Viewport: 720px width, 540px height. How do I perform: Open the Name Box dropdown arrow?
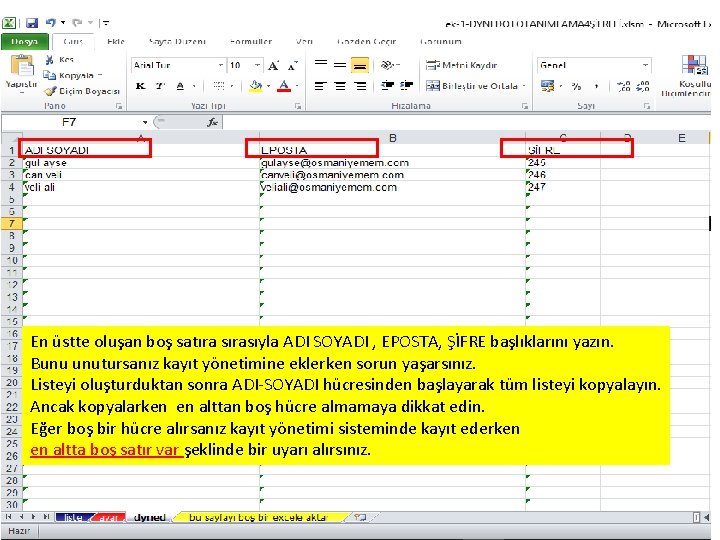[x=145, y=122]
